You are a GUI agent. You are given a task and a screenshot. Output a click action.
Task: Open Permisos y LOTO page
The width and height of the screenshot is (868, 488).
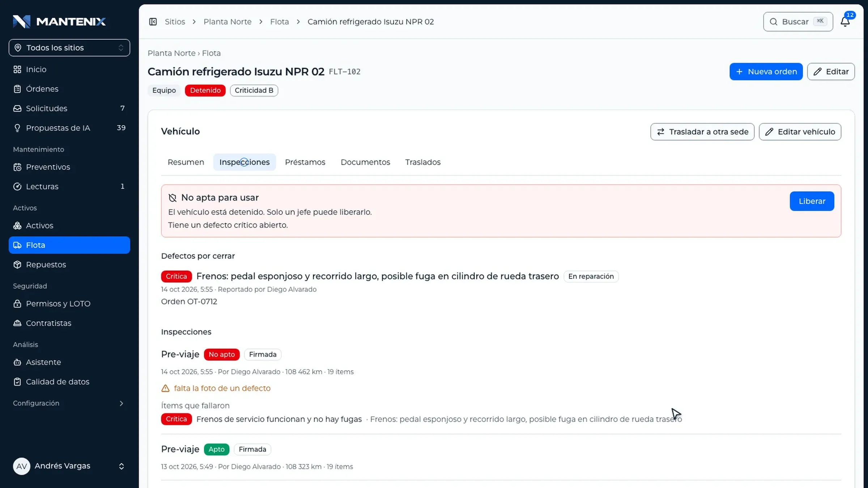point(69,304)
